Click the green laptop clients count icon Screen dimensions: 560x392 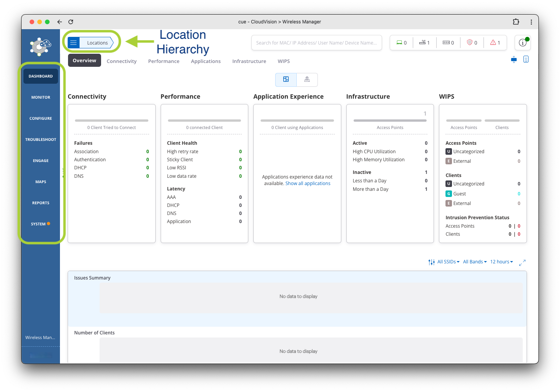click(x=399, y=43)
